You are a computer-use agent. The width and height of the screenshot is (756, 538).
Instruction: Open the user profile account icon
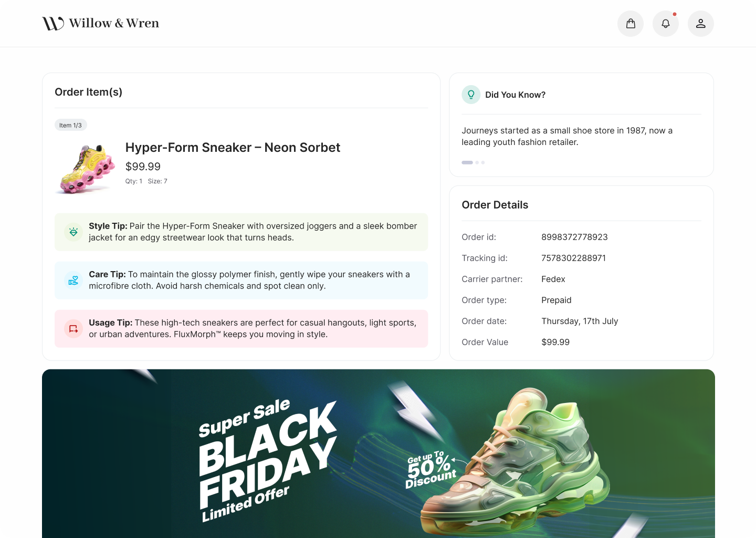click(701, 23)
